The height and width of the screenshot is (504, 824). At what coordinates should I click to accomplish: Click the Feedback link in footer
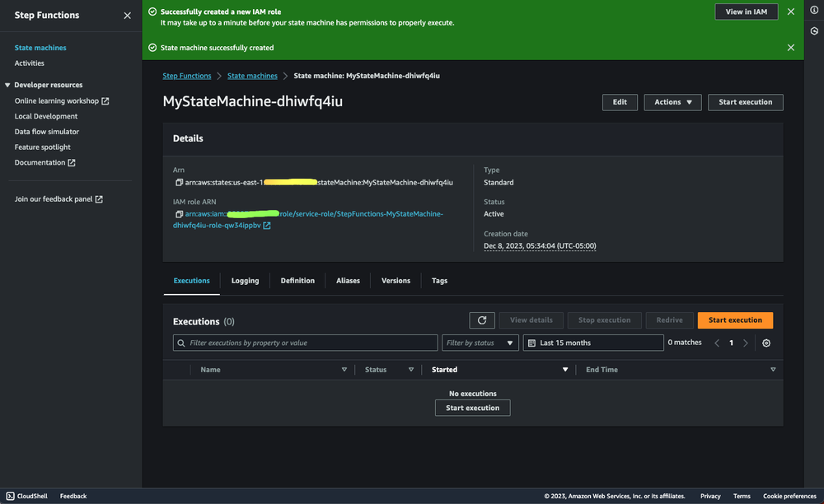point(73,496)
